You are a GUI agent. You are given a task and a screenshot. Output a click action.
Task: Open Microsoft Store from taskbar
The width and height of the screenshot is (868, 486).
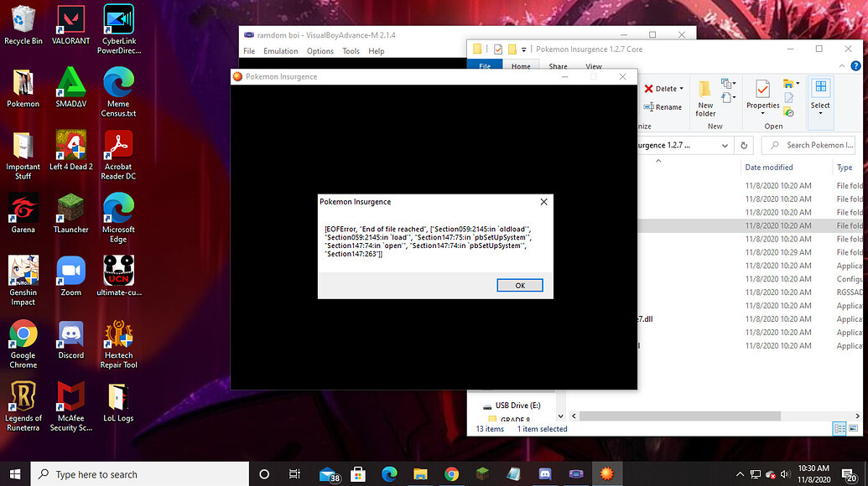click(x=358, y=474)
